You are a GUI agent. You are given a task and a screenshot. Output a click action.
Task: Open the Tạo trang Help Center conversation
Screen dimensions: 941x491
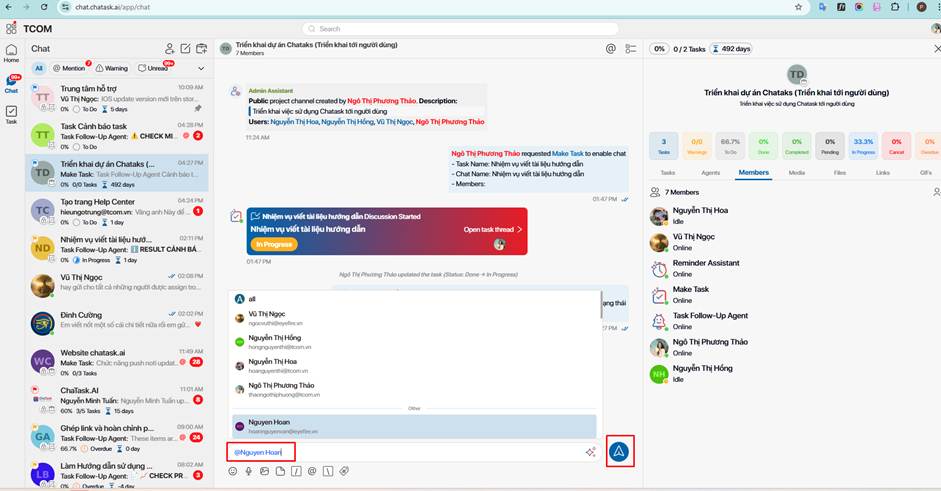tap(117, 211)
